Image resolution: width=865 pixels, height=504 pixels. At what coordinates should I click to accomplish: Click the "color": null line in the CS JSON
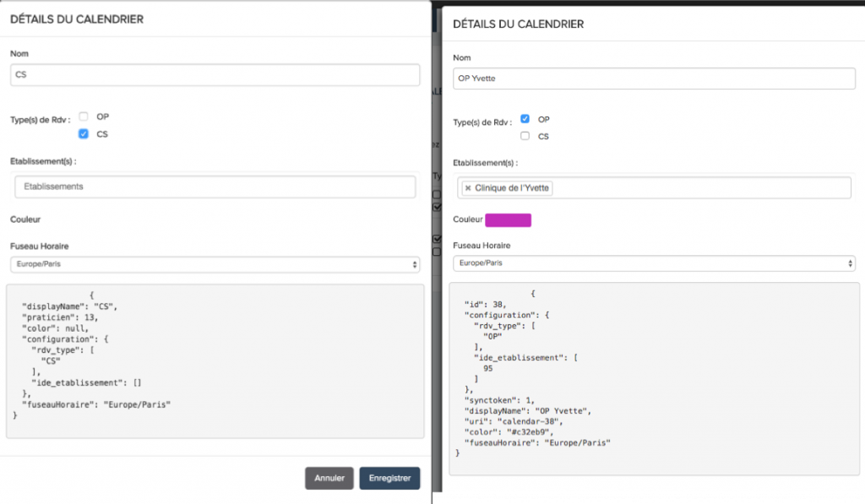click(55, 328)
